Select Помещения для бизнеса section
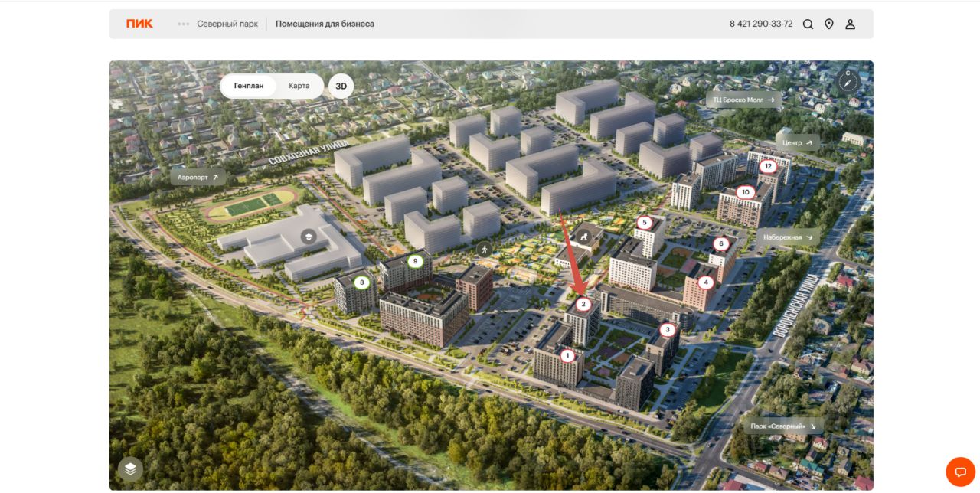This screenshot has height=493, width=980. (x=325, y=24)
